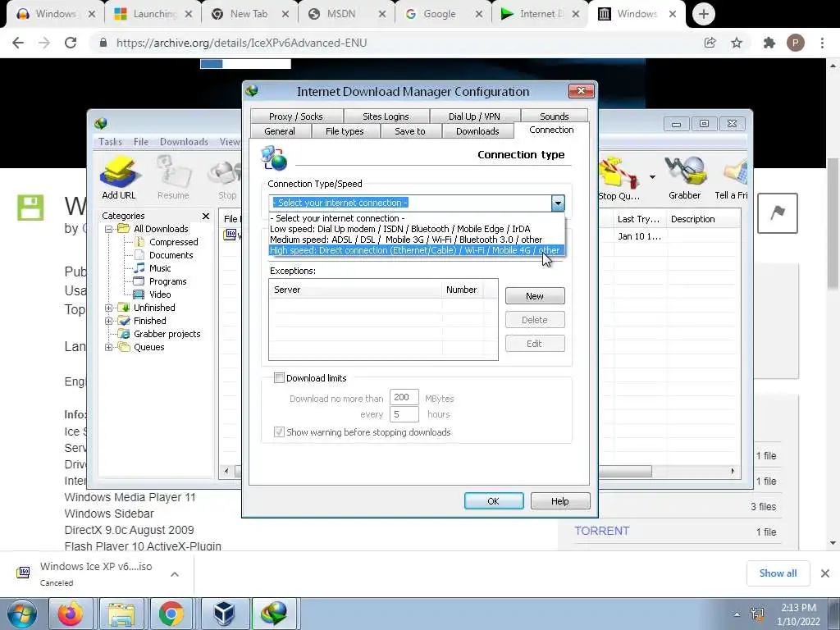Screen dimensions: 840x630
Task: Click the Last Try column header
Action: (x=638, y=219)
